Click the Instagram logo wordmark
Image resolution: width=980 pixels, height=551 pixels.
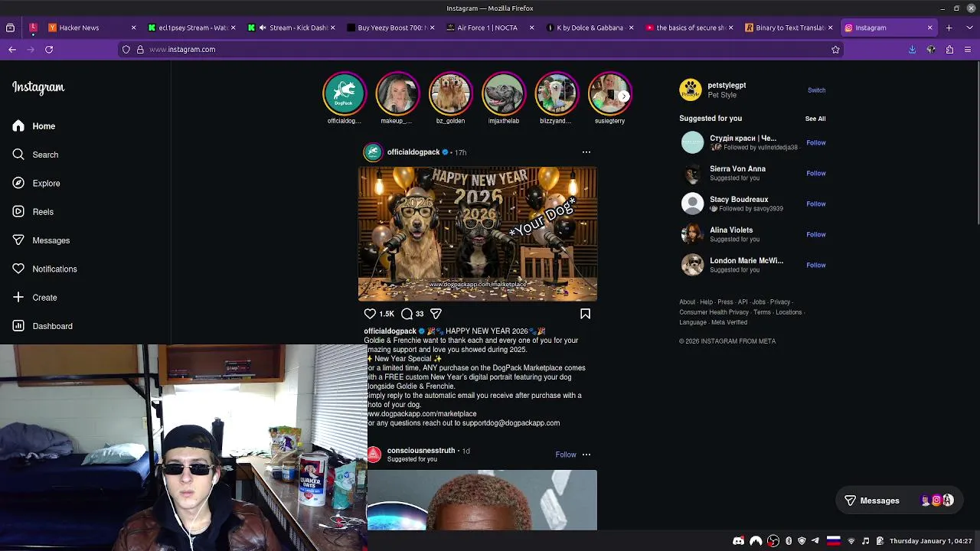point(38,87)
